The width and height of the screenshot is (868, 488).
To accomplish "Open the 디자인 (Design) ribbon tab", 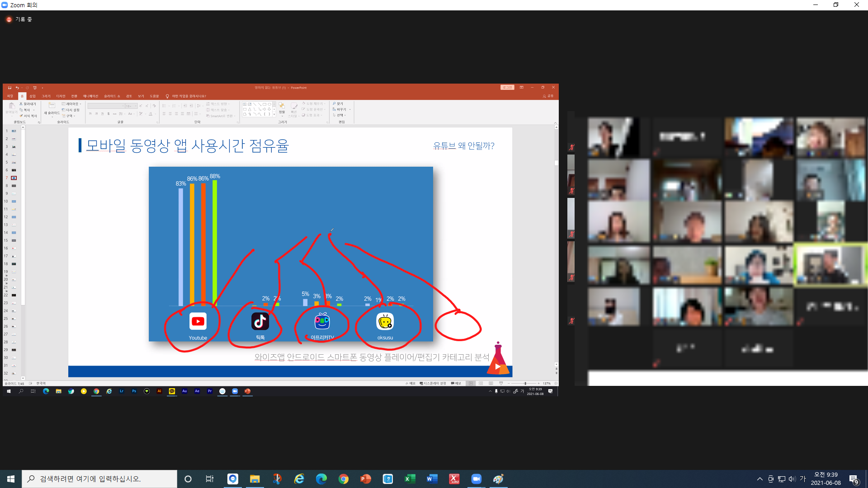I will [61, 96].
